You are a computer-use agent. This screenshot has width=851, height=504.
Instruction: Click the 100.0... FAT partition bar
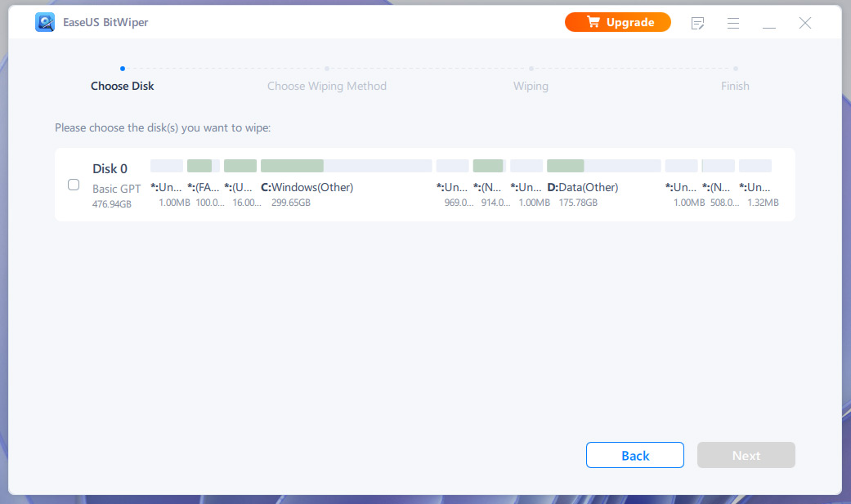coord(204,166)
